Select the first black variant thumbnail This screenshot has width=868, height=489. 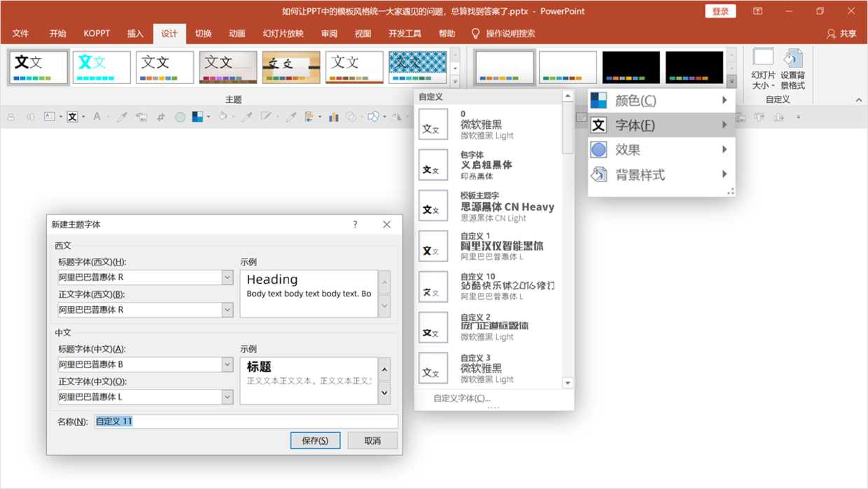pyautogui.click(x=631, y=67)
